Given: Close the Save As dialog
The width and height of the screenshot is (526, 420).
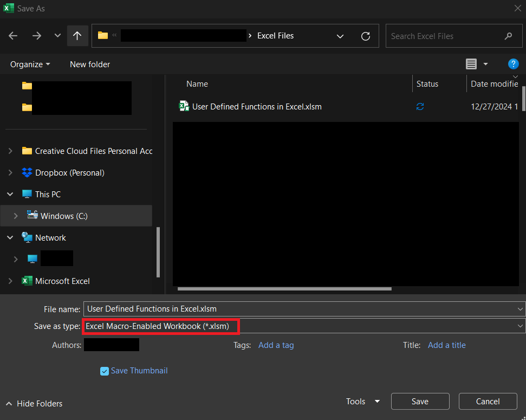Looking at the screenshot, I should tap(518, 8).
